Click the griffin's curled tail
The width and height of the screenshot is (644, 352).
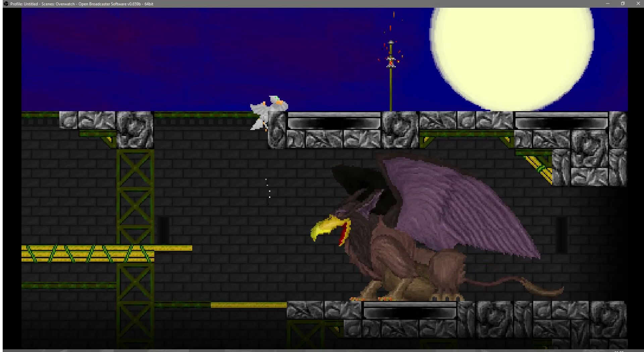click(523, 285)
